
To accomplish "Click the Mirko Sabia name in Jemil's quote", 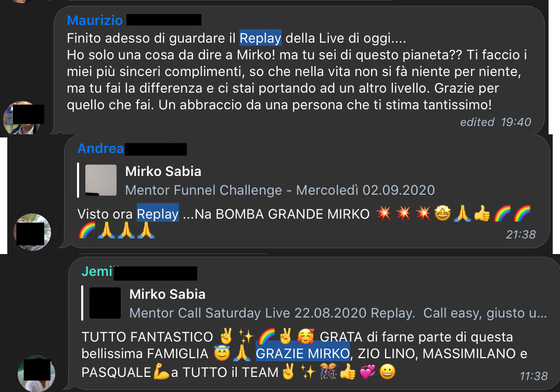I will pos(167,295).
